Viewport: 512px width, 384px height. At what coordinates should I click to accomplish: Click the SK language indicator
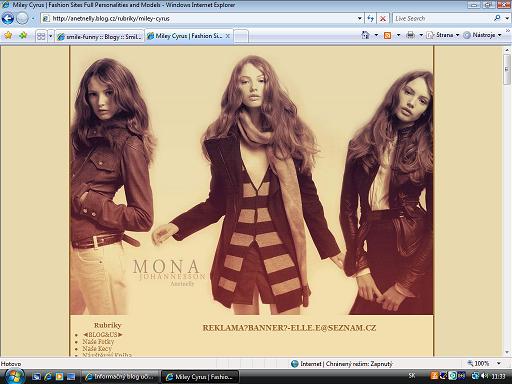pos(412,376)
